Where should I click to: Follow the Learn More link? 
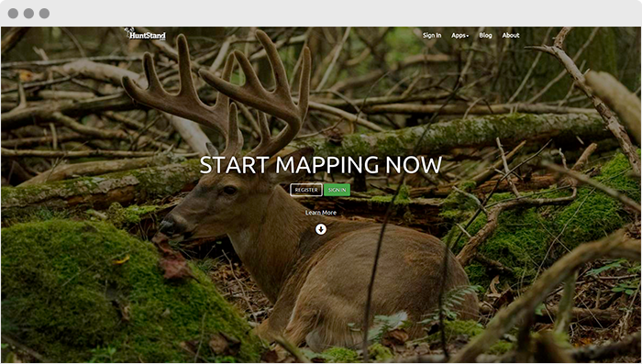[x=321, y=213]
